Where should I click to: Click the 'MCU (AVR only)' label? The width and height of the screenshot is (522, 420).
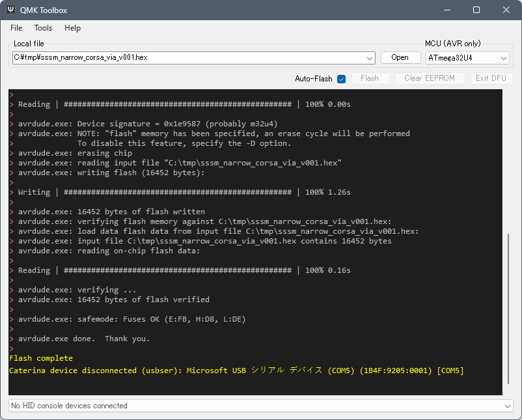pos(453,44)
